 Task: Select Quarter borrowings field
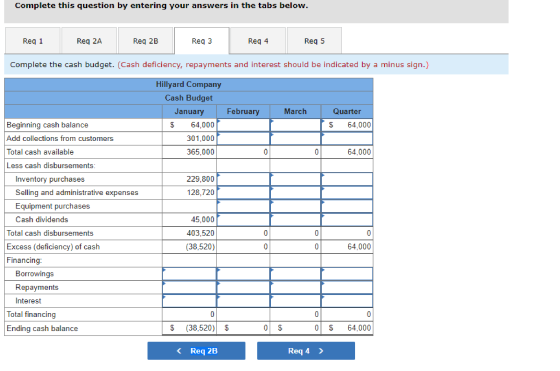pos(347,274)
